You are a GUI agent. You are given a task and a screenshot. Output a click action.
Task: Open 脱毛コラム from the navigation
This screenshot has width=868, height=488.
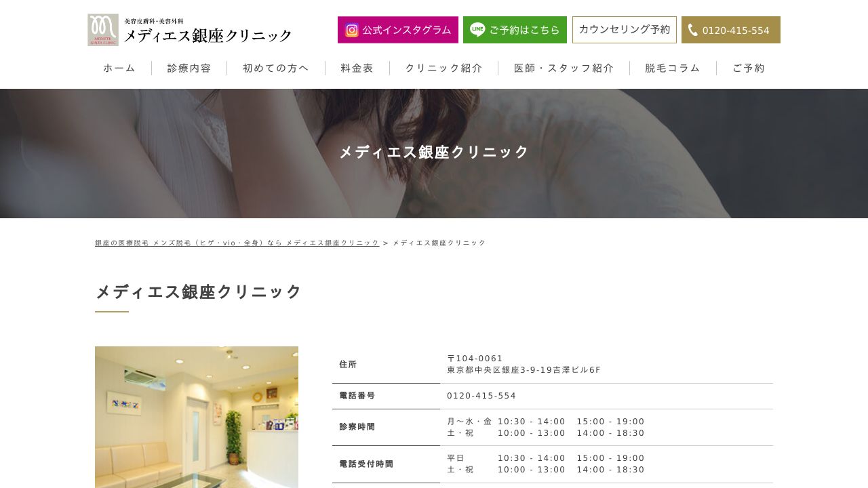672,68
